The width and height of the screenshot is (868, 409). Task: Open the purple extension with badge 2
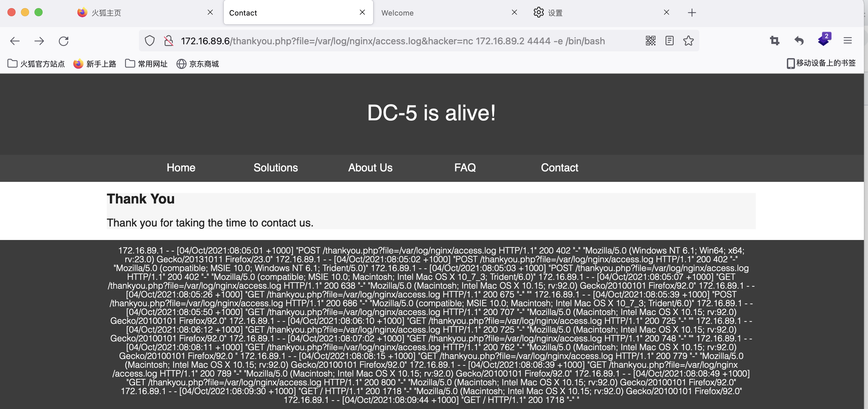pos(824,40)
